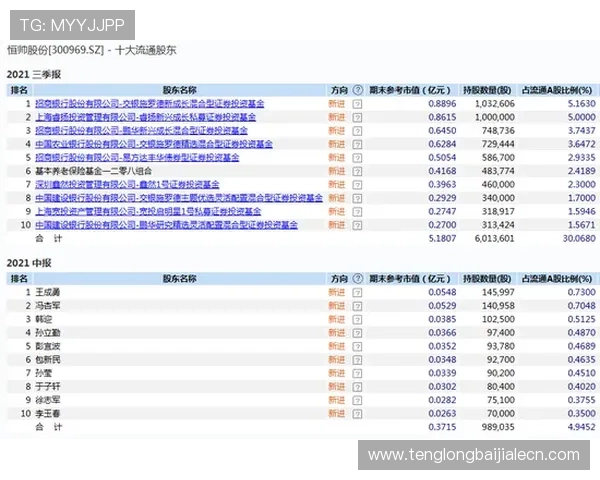Image resolution: width=600 pixels, height=480 pixels.
Task: Click the question icon in the 318,917 shares row
Action: click(x=357, y=212)
